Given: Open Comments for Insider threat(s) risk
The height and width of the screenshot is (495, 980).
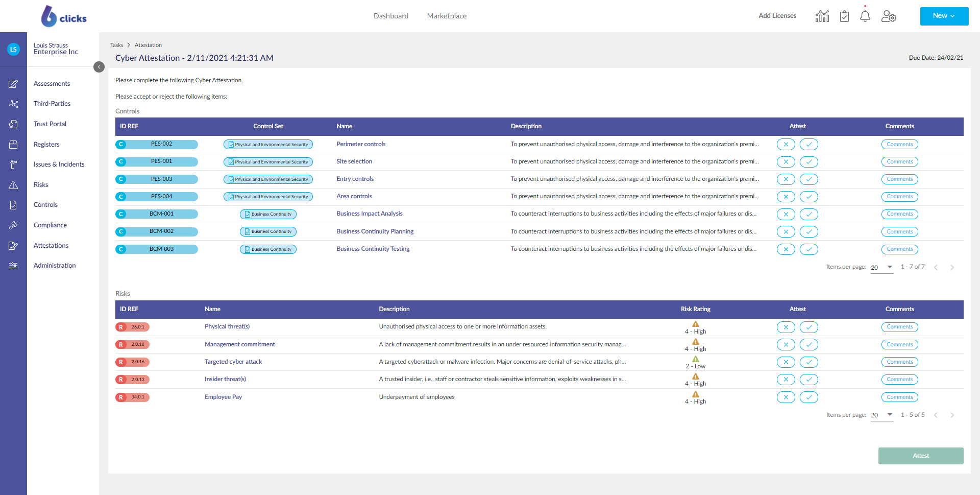Looking at the screenshot, I should (900, 380).
